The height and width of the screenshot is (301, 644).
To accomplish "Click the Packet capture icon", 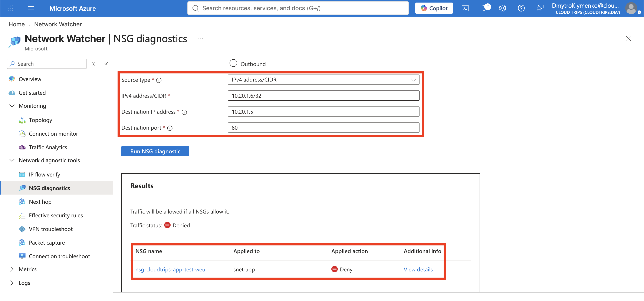I will click(22, 242).
